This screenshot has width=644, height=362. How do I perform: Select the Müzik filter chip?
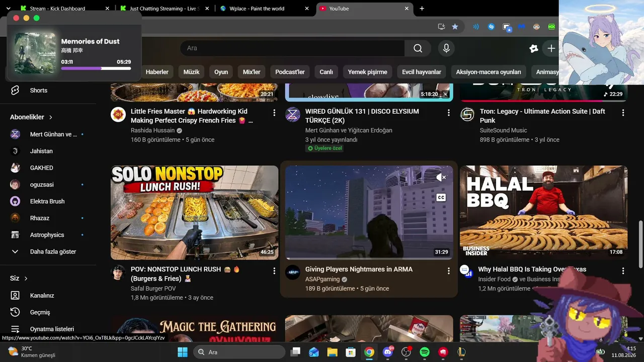tap(191, 72)
